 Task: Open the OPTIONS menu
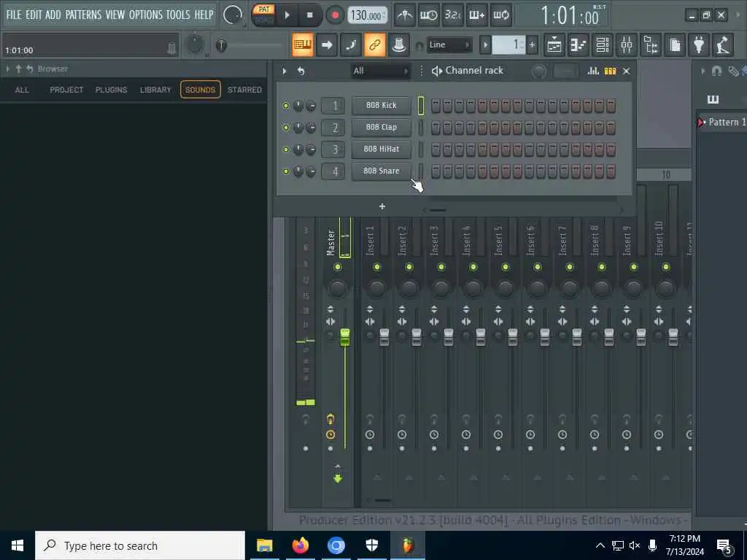(x=146, y=15)
